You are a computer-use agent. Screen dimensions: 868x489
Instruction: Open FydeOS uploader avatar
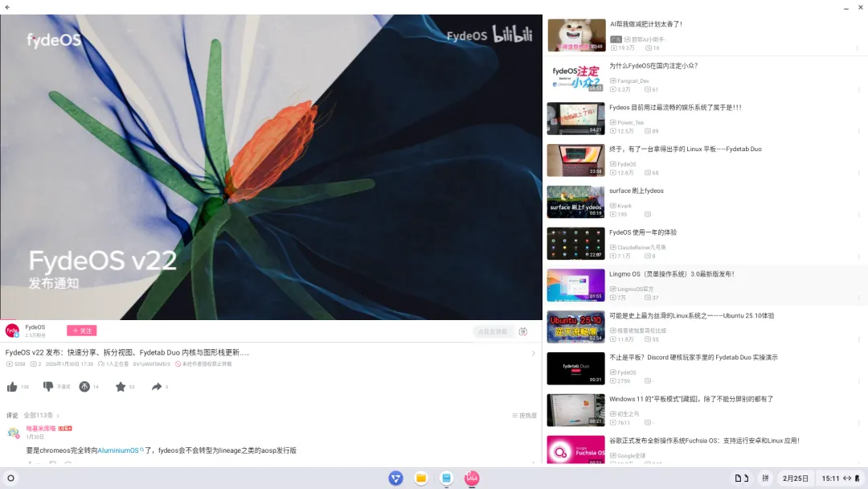pos(12,331)
